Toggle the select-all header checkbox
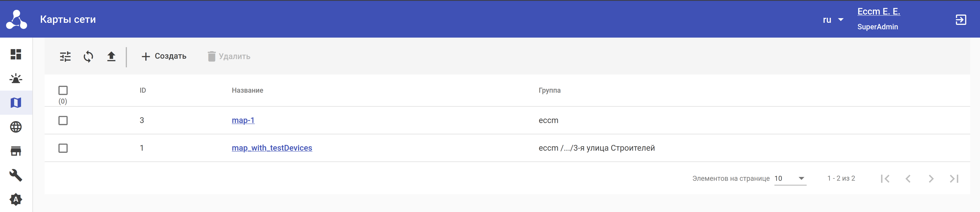980x212 pixels. click(x=63, y=90)
